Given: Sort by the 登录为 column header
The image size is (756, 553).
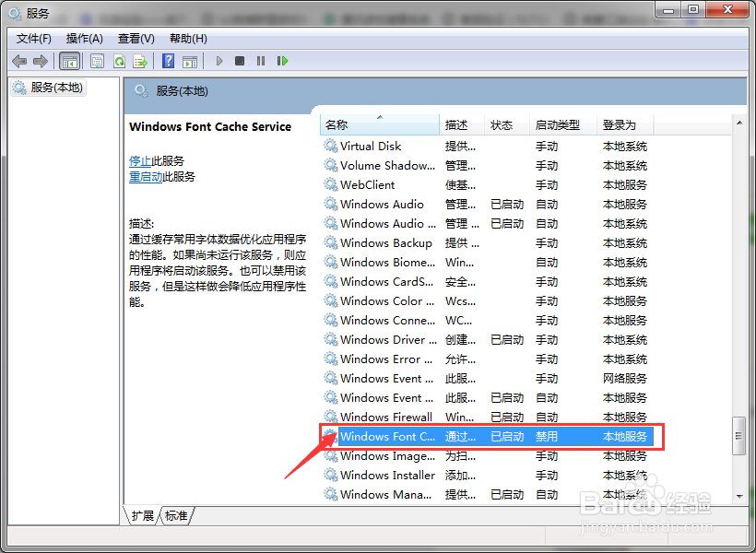Looking at the screenshot, I should pos(625,124).
